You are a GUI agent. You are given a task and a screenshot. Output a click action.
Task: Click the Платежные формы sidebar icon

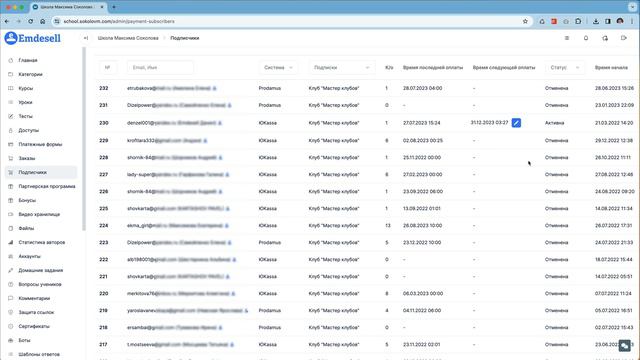point(11,144)
